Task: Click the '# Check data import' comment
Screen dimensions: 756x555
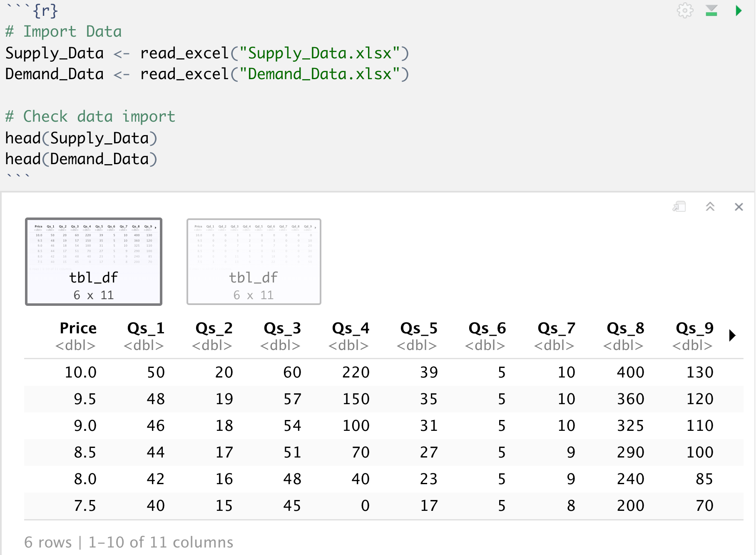Action: [x=90, y=117]
